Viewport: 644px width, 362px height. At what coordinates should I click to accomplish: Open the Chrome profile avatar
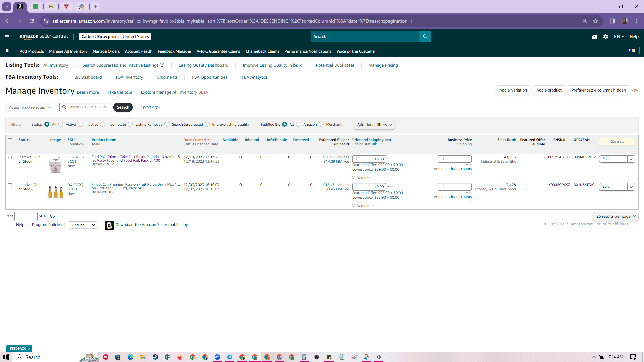coord(624,21)
